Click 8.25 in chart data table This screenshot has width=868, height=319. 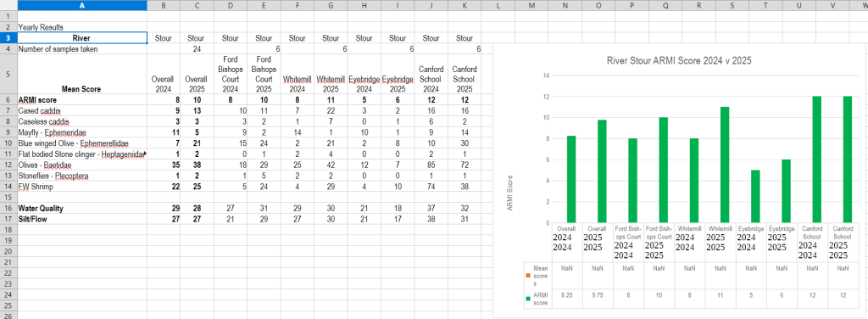[567, 296]
